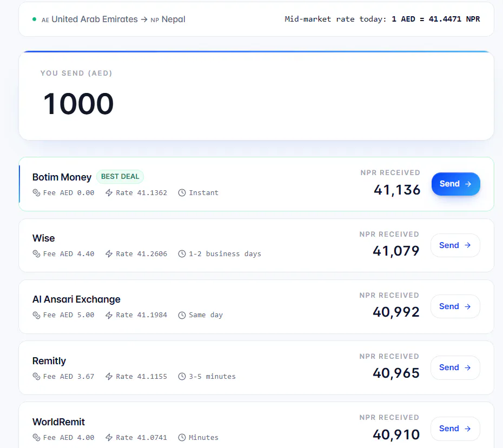Click the 41,079 NPR received amount
The height and width of the screenshot is (448, 503).
tap(396, 251)
